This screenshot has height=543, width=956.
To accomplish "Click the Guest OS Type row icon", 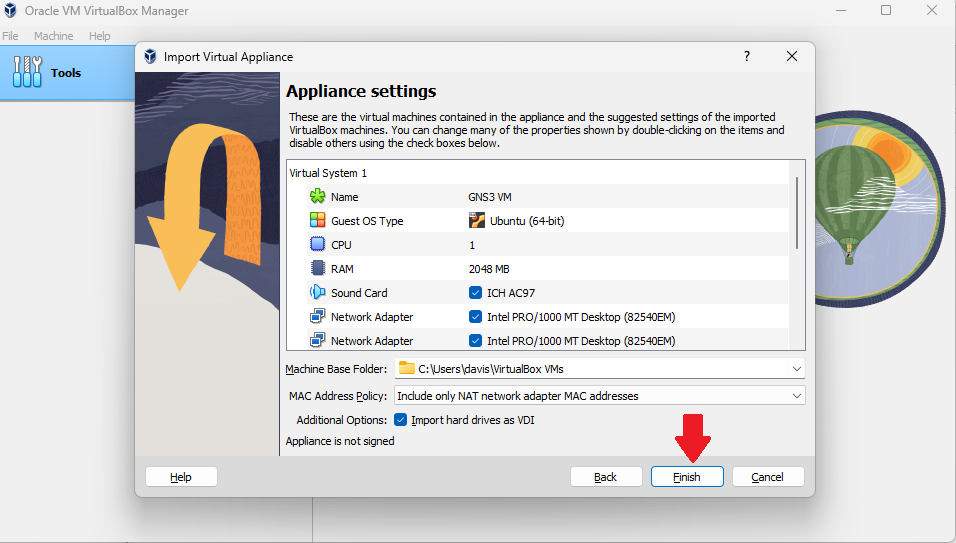I will (x=318, y=220).
